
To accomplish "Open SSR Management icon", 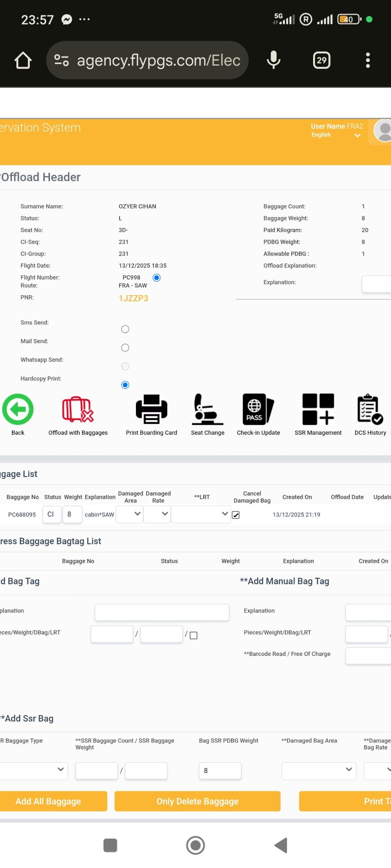I will tap(318, 409).
